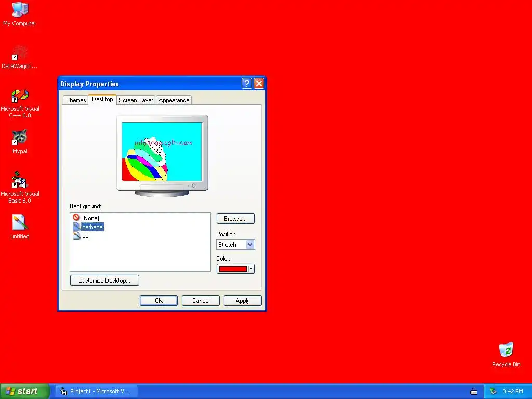Switch to the Themes tab

coord(76,100)
